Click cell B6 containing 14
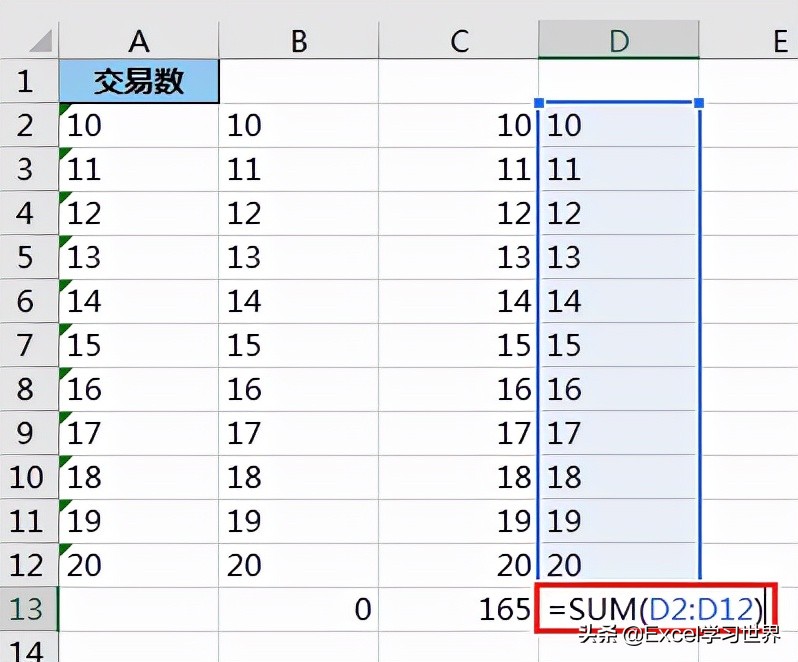798x662 pixels. 299,301
